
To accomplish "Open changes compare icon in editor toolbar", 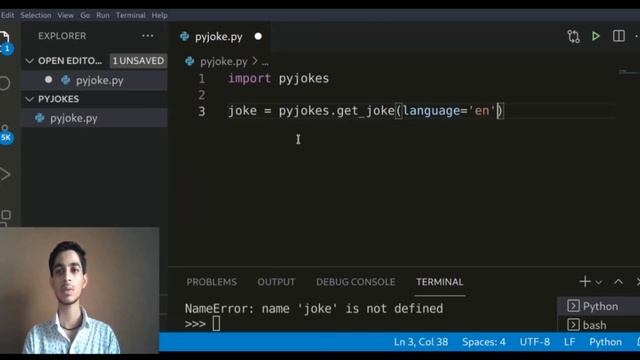I will point(573,36).
